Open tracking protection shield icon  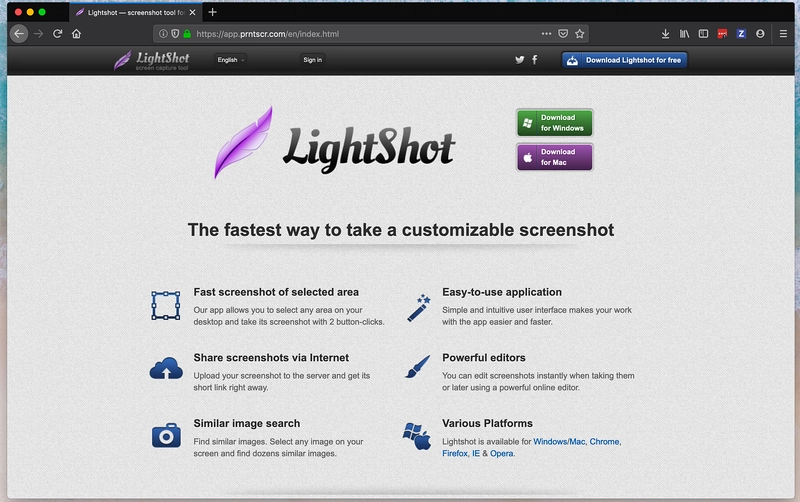click(175, 34)
